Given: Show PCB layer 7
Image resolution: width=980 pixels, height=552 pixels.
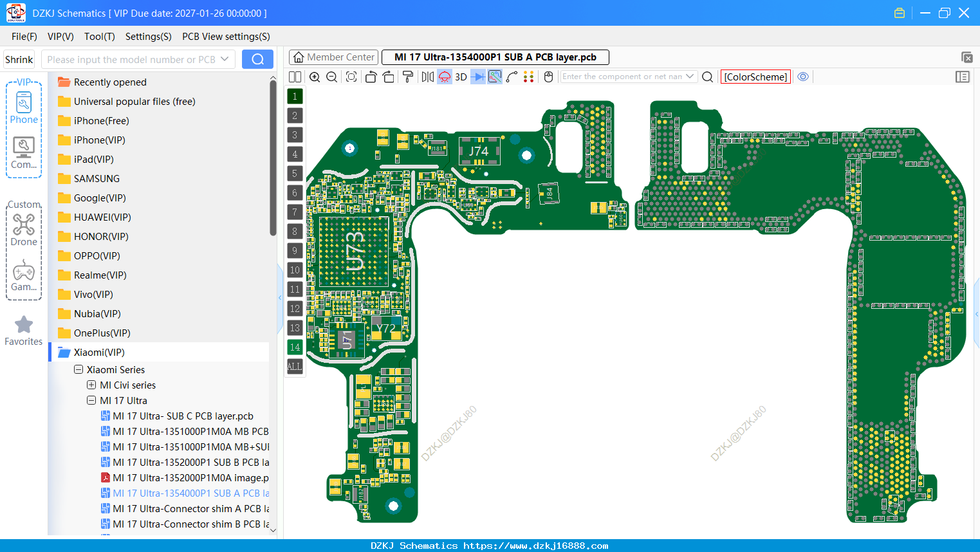Looking at the screenshot, I should [295, 212].
